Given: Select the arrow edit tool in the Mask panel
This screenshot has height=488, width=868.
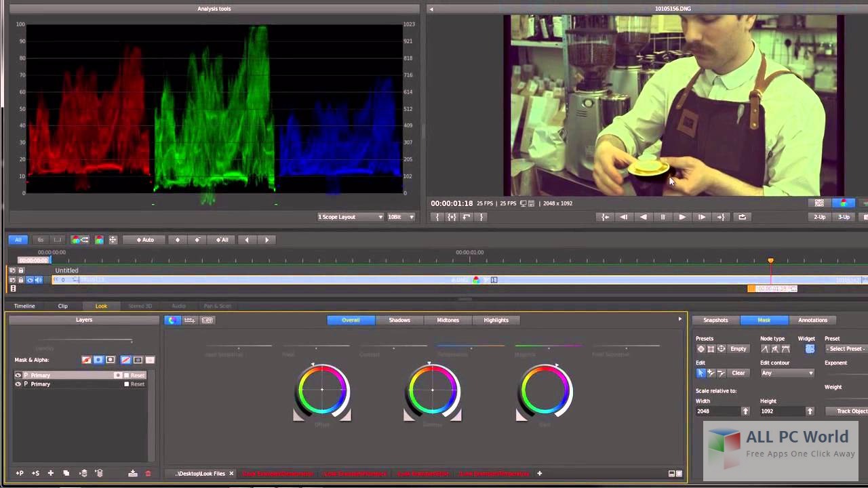Looking at the screenshot, I should point(701,373).
